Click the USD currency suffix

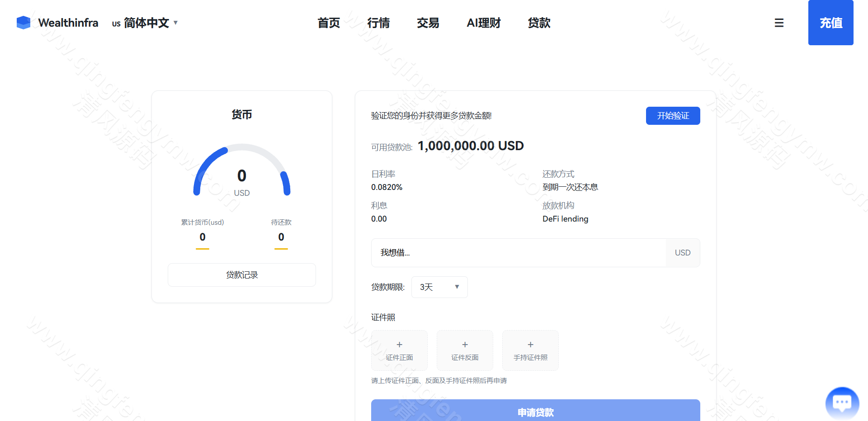click(x=683, y=253)
